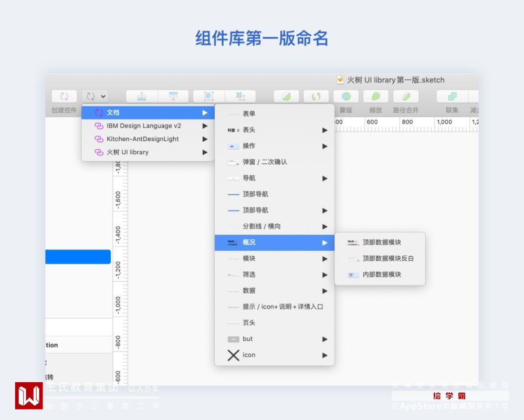Insert the first 顶部导航 symbol without arrow
This screenshot has height=420, width=524.
tap(275, 194)
